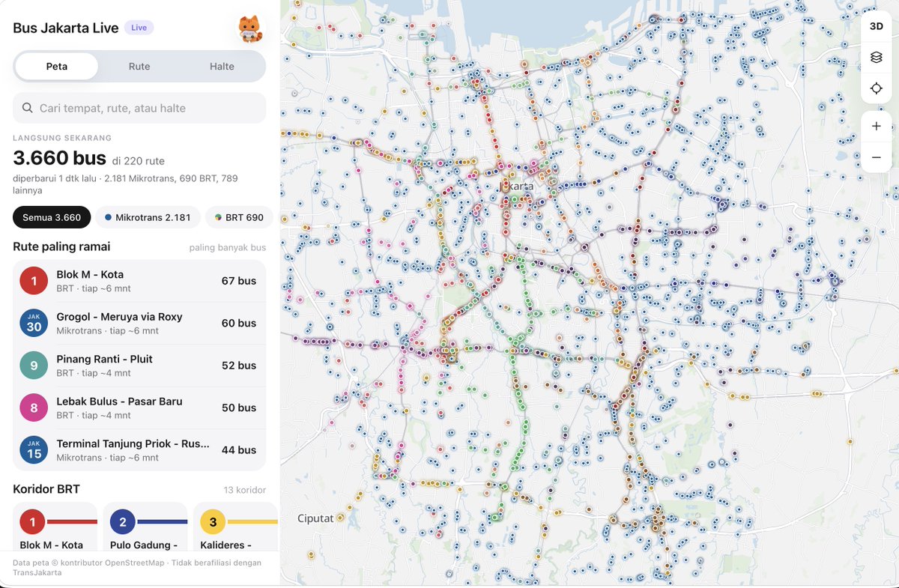
Task: Zoom in on the map
Action: tap(877, 126)
